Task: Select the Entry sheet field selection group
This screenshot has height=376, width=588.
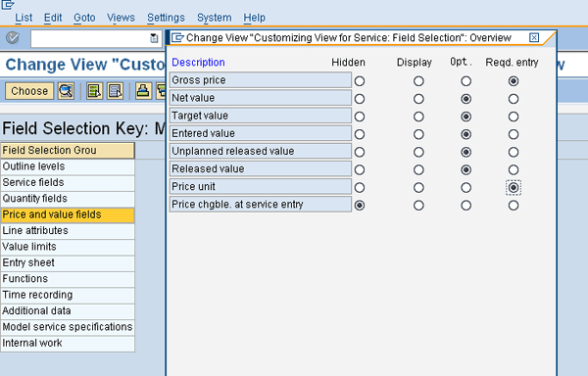Action: click(x=68, y=262)
